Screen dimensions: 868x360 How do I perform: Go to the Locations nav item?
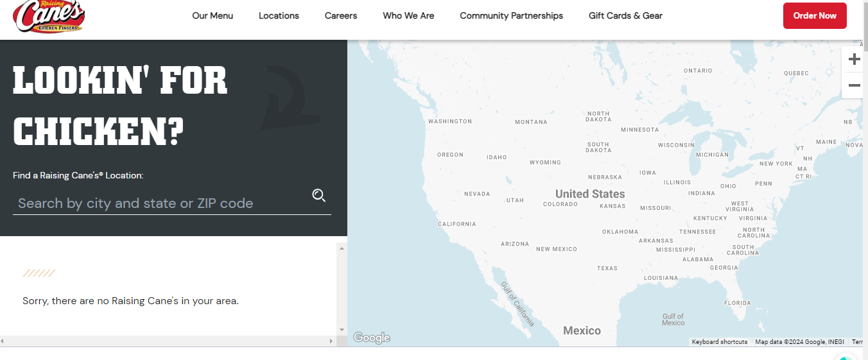pos(279,15)
